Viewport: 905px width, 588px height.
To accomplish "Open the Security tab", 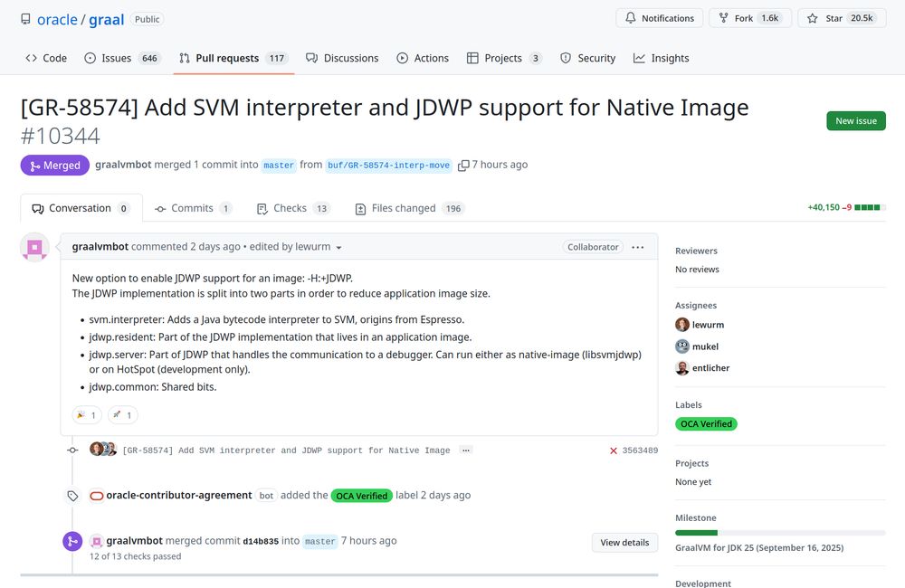I will tap(587, 58).
